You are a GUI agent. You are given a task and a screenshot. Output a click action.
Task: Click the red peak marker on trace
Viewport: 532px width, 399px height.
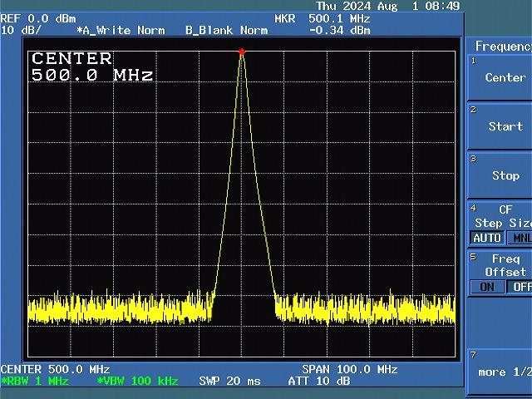click(x=242, y=52)
